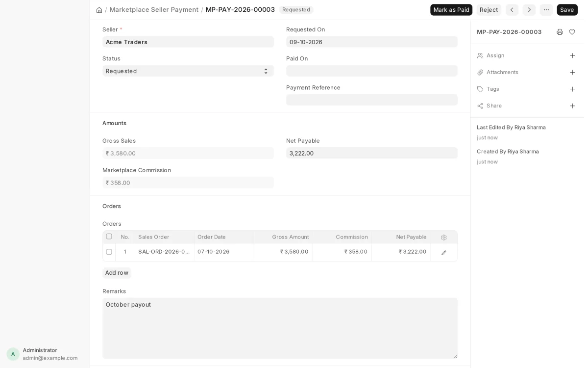588x368 pixels.
Task: Click the Net Payable column header
Action: pos(401,237)
